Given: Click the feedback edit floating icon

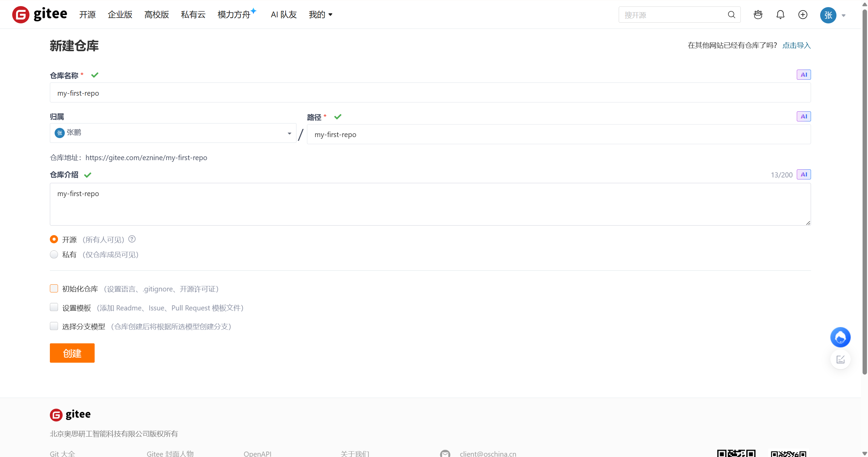Looking at the screenshot, I should pyautogui.click(x=840, y=359).
